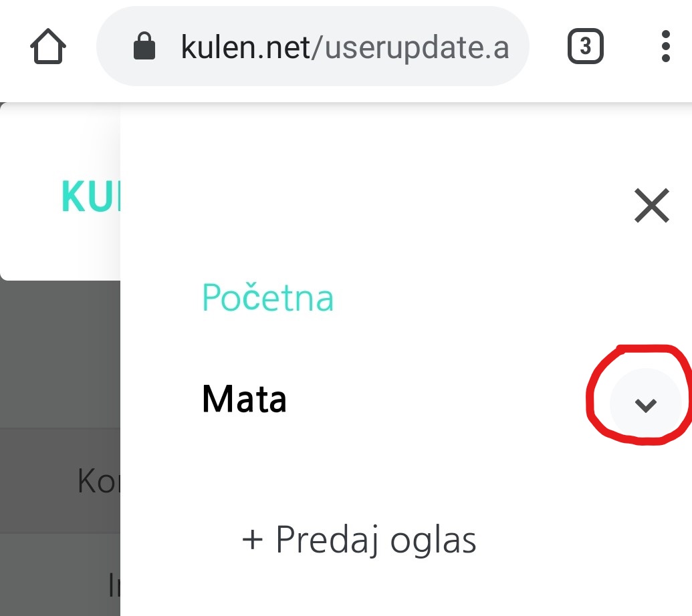Expand the Mata submenu chevron
Viewport: 692px width, 616px height.
point(645,404)
